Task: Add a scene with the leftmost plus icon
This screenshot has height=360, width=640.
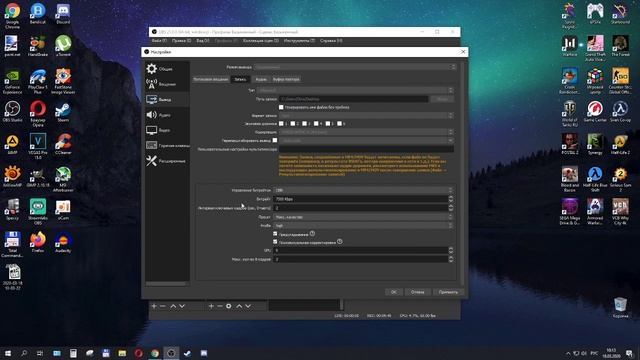Action: coord(154,306)
